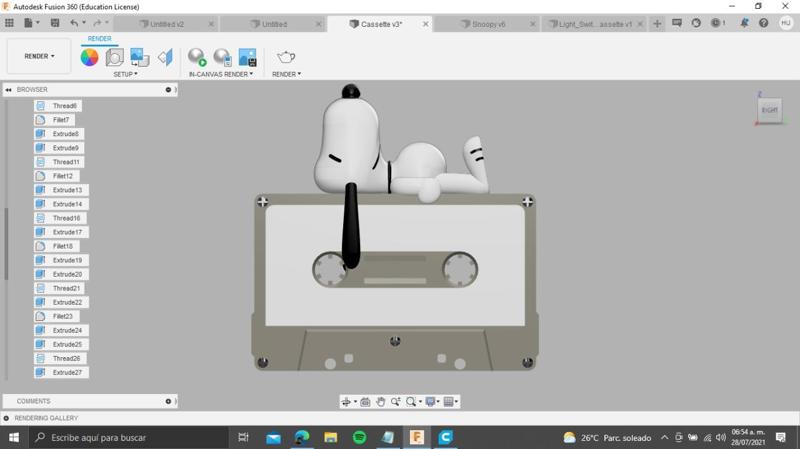800x449 pixels.
Task: Click the RIGHT face of ViewCube
Action: (769, 110)
